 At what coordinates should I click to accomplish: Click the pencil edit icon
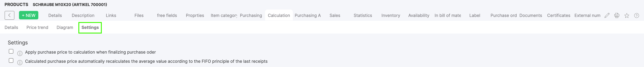(x=607, y=16)
